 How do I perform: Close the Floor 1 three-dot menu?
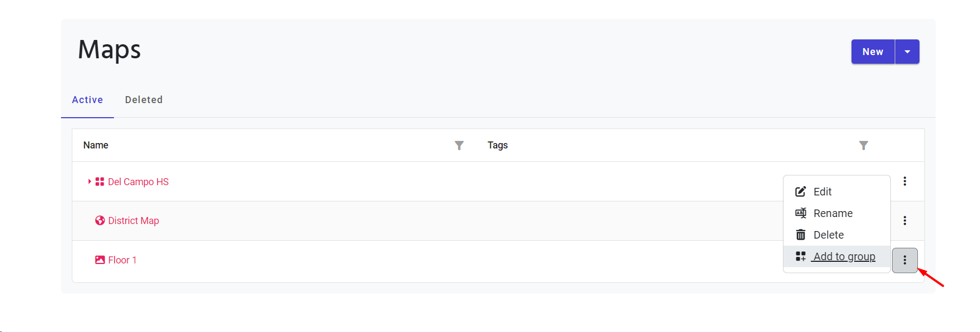coord(904,261)
